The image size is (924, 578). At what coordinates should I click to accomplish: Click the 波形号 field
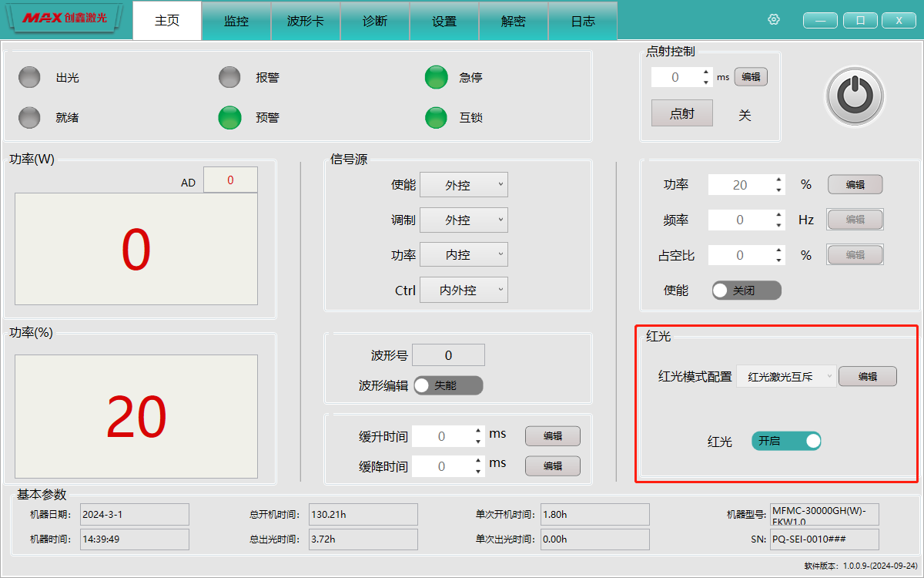[449, 355]
